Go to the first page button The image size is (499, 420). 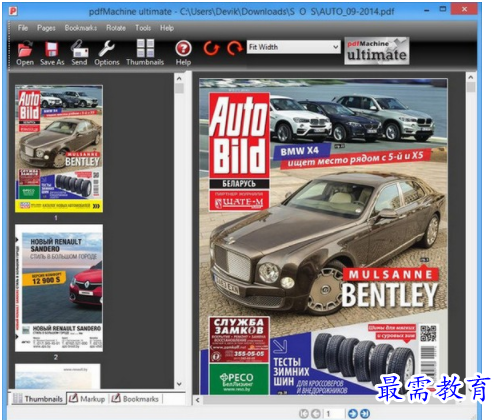304,414
